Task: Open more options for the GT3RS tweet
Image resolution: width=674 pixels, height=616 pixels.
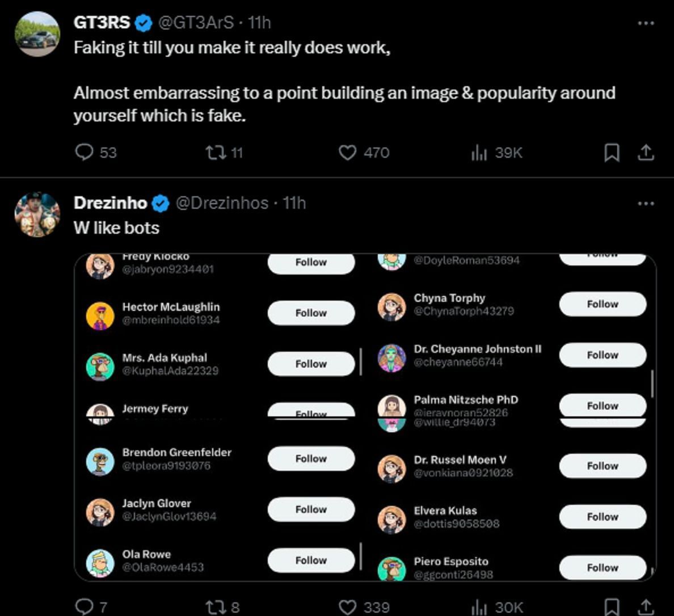Action: pos(646,23)
